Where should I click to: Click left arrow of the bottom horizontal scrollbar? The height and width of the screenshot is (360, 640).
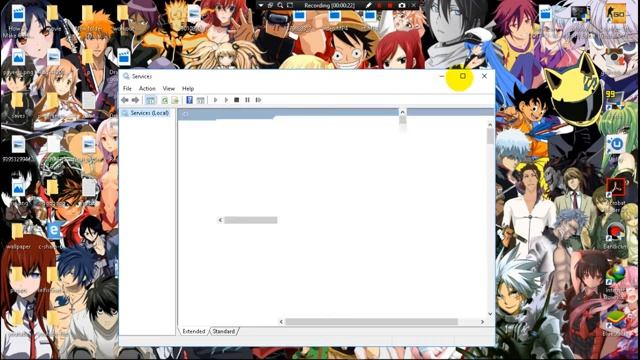tap(281, 322)
